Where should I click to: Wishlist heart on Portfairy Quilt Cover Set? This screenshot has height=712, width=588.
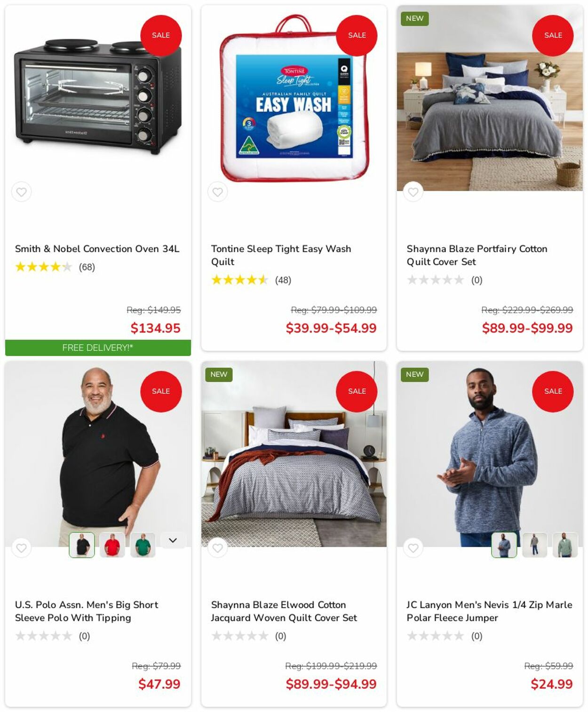click(x=413, y=192)
